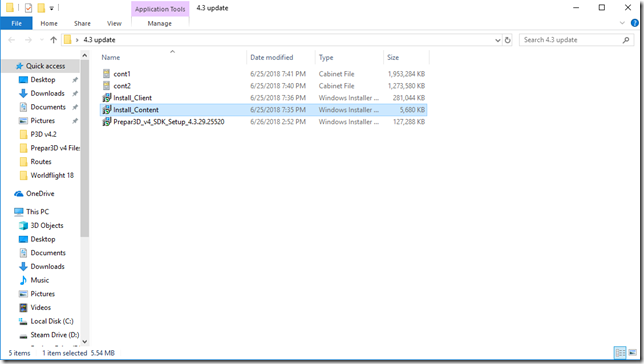Open the Explorer help icon

[x=635, y=23]
